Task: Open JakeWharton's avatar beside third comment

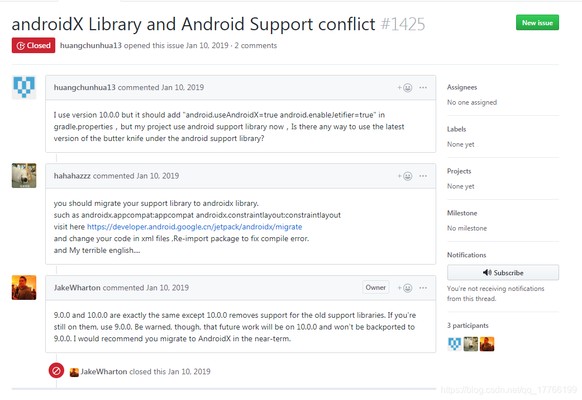Action: (x=24, y=287)
